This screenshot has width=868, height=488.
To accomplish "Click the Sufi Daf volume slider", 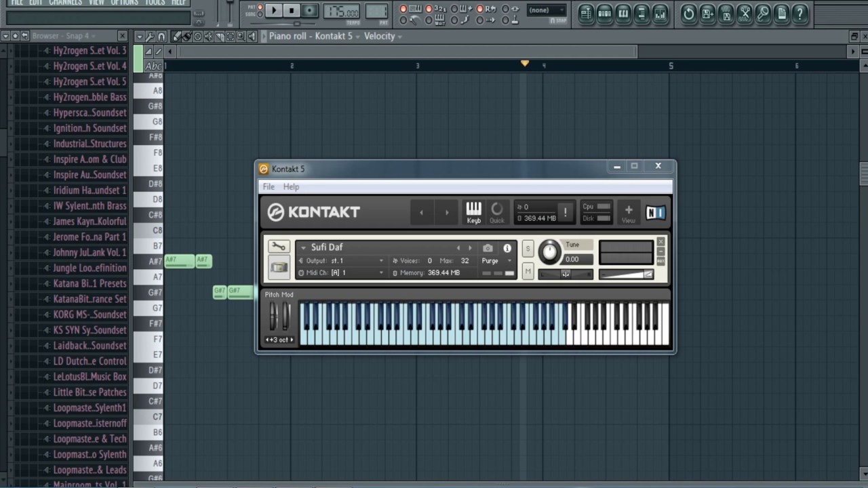I will pos(626,274).
